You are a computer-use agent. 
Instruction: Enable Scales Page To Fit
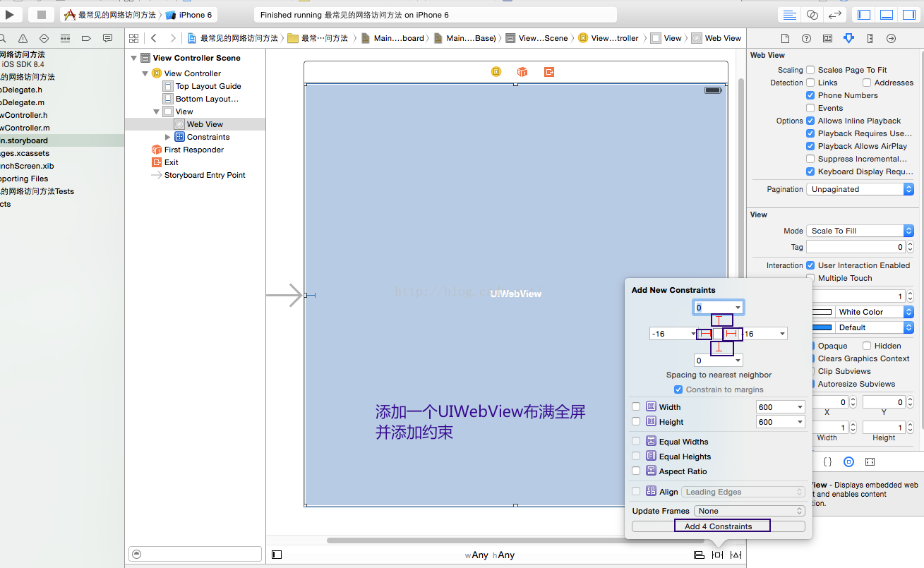point(810,70)
